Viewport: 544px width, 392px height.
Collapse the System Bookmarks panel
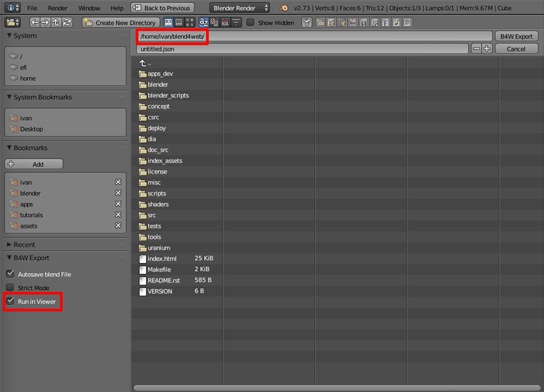(x=10, y=97)
